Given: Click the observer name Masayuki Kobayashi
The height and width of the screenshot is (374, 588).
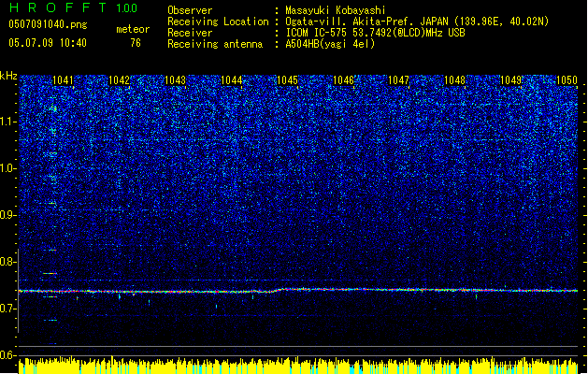Looking at the screenshot, I should (x=336, y=10).
